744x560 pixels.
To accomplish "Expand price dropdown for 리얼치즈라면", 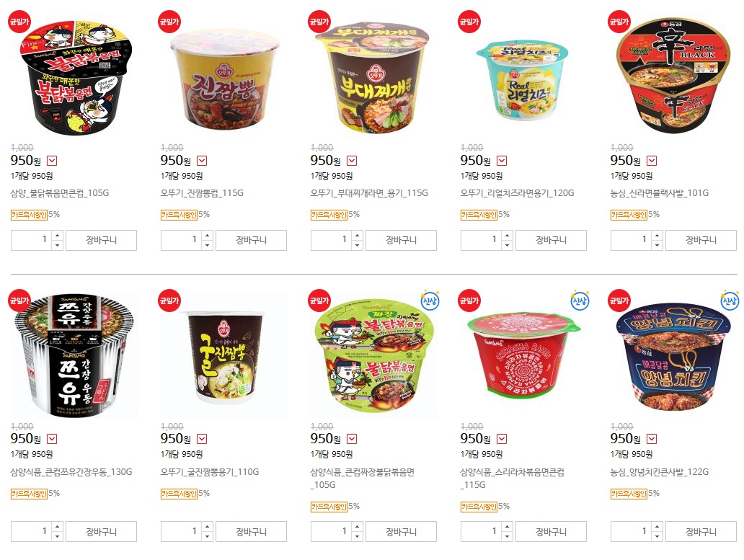I will pyautogui.click(x=502, y=161).
